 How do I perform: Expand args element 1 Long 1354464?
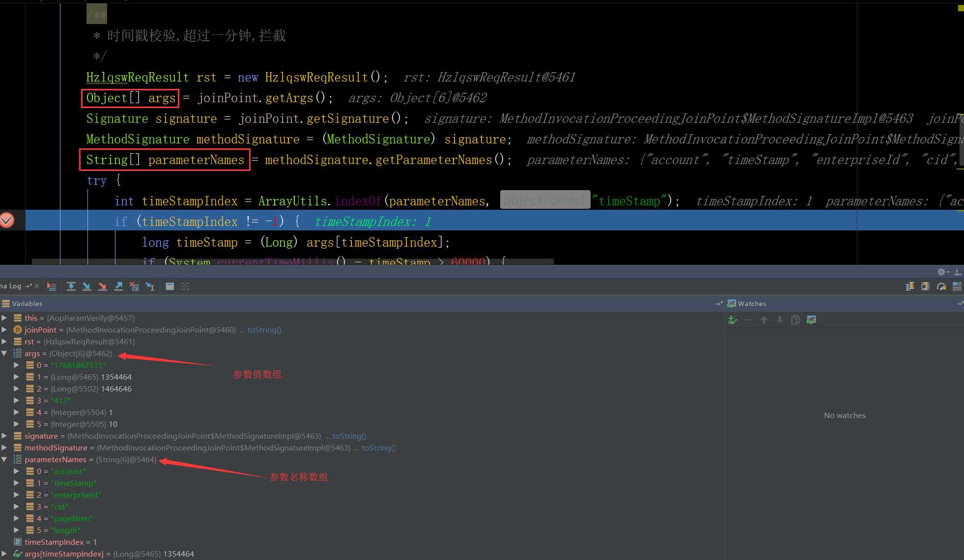pyautogui.click(x=16, y=377)
